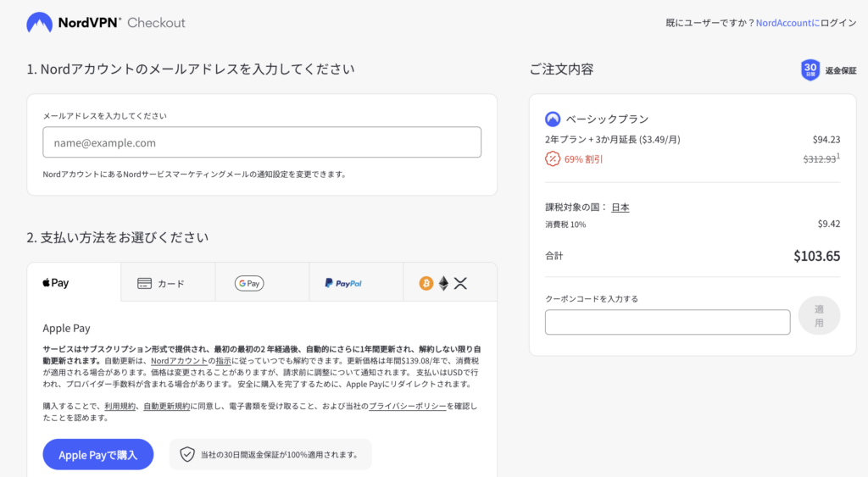Click the Apple Pay section heading
This screenshot has width=868, height=477.
coord(66,328)
